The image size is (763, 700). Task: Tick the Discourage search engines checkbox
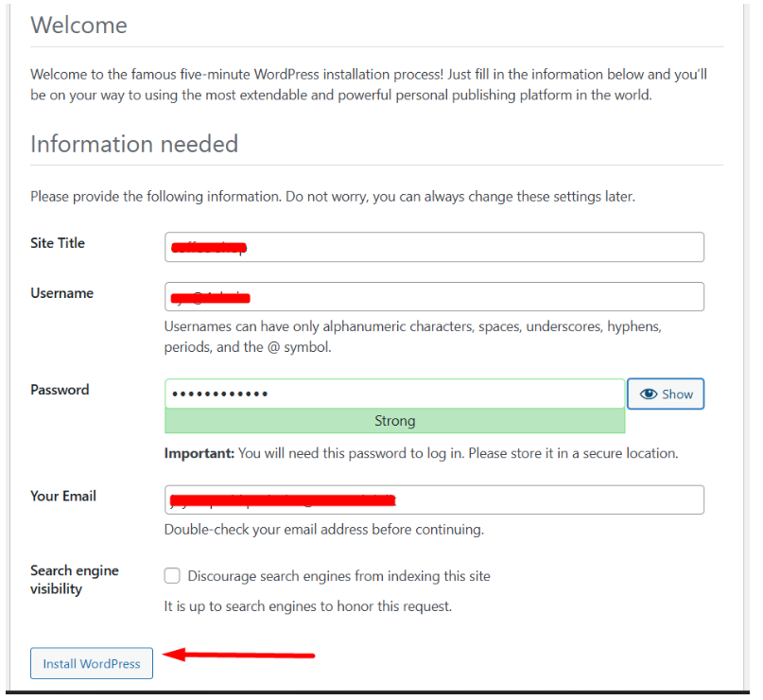tap(172, 576)
